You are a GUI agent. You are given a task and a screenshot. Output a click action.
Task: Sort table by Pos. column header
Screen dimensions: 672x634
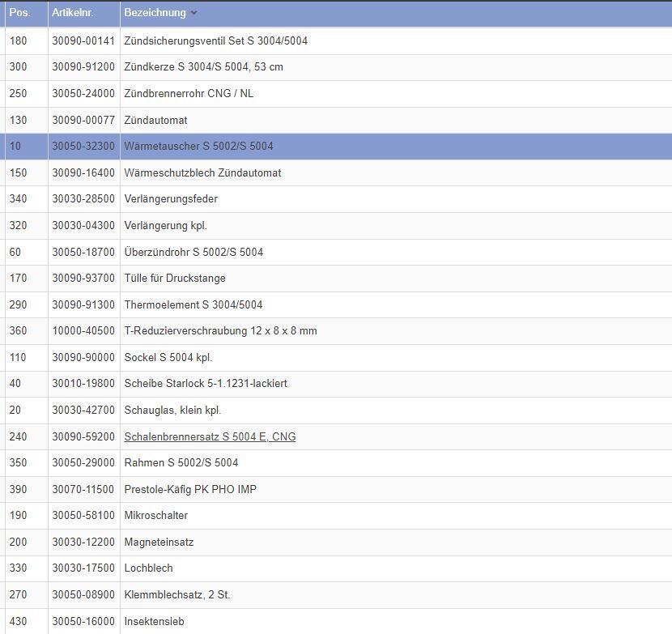pos(19,13)
